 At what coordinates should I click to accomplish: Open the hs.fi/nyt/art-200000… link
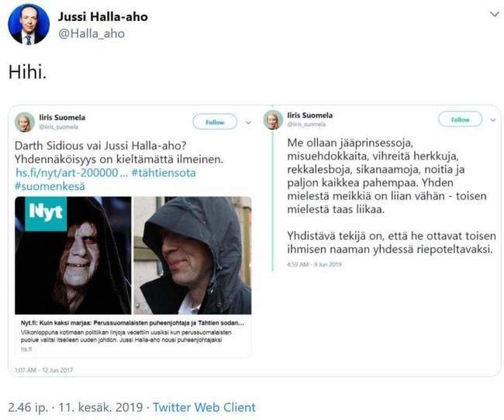tap(71, 173)
